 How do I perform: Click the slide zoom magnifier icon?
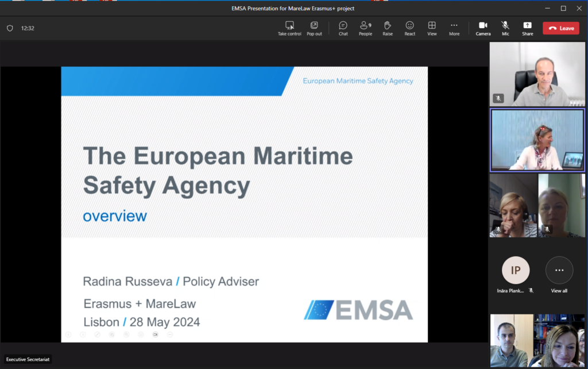(126, 335)
